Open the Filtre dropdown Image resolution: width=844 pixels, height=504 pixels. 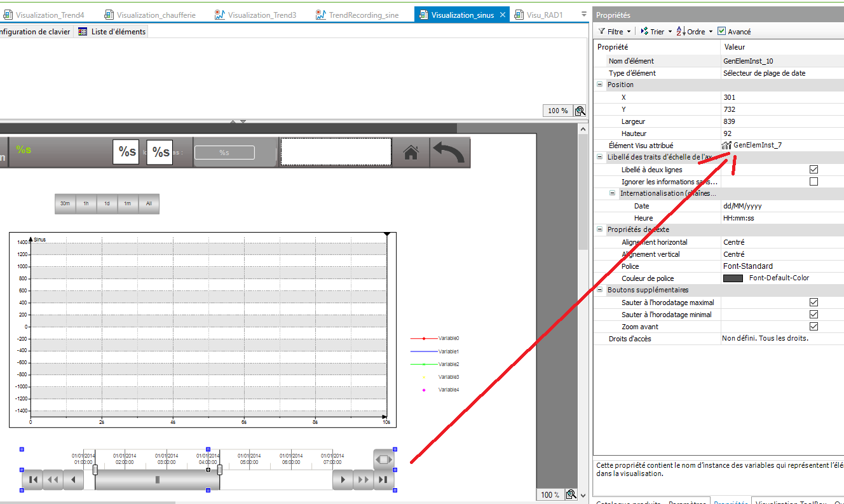615,31
